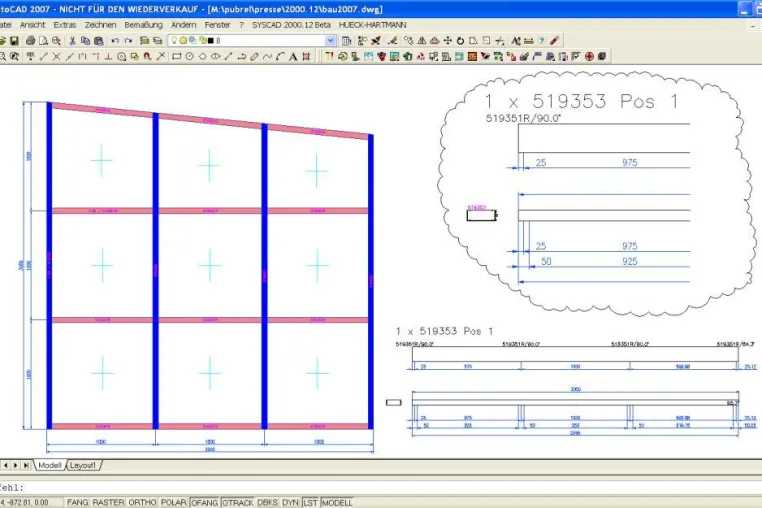
Task: Click the orange brick pattern SYSCAD icon
Action: tap(472, 56)
